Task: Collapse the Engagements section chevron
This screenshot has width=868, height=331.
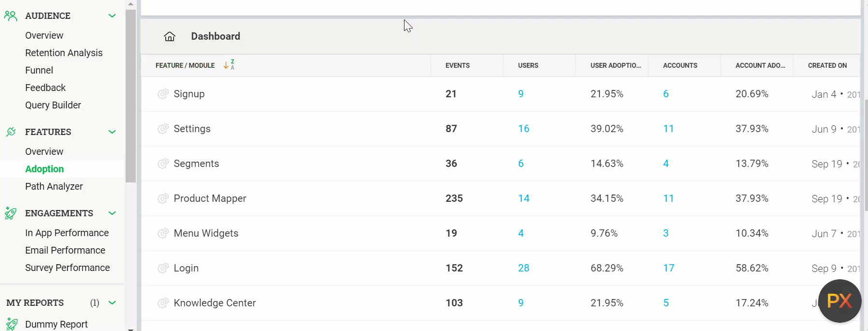Action: coord(112,213)
